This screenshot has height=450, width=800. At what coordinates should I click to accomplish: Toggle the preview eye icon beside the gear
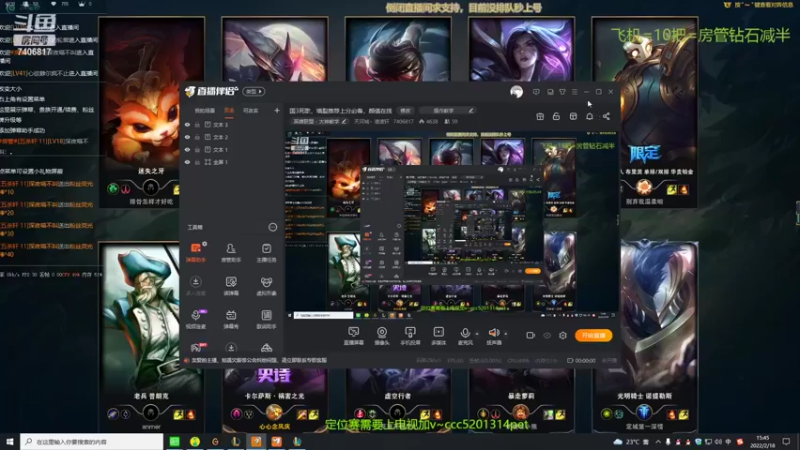click(x=547, y=335)
